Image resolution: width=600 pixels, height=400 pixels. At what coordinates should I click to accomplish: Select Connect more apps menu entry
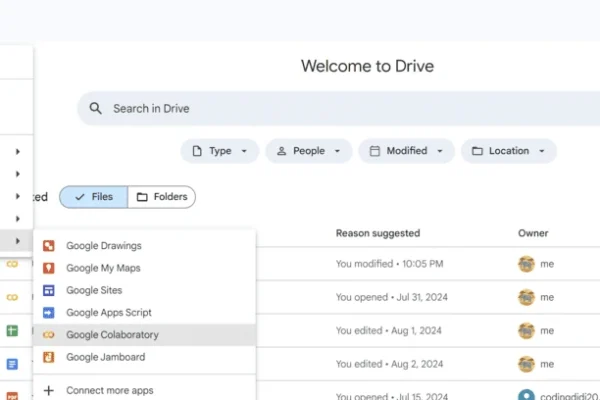tap(110, 390)
